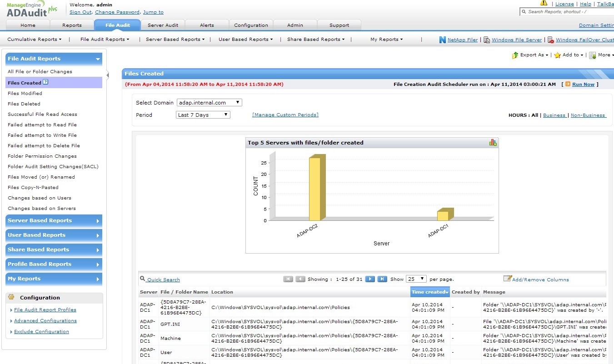Switch to the Alerts tab

(x=207, y=25)
